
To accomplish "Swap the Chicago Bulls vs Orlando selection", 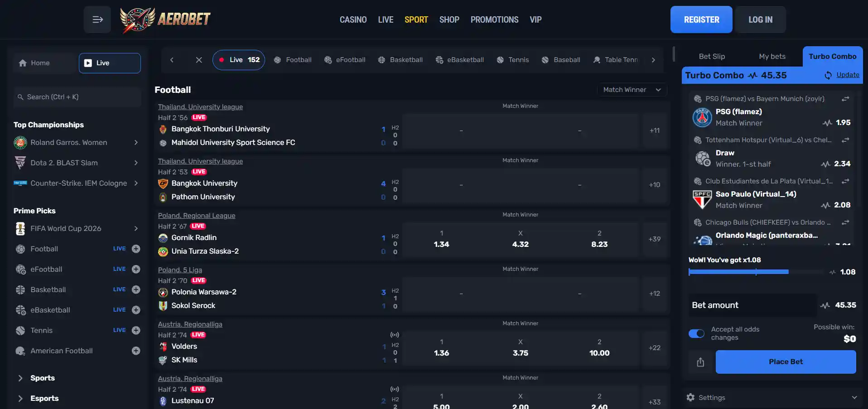I will click(845, 222).
